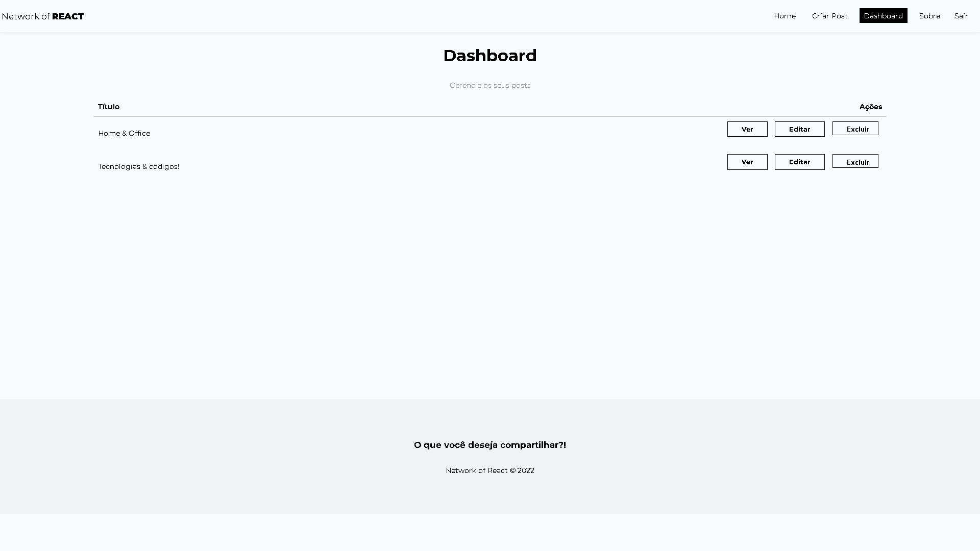Click the Network of REACT logo
980x551 pixels.
tap(43, 16)
